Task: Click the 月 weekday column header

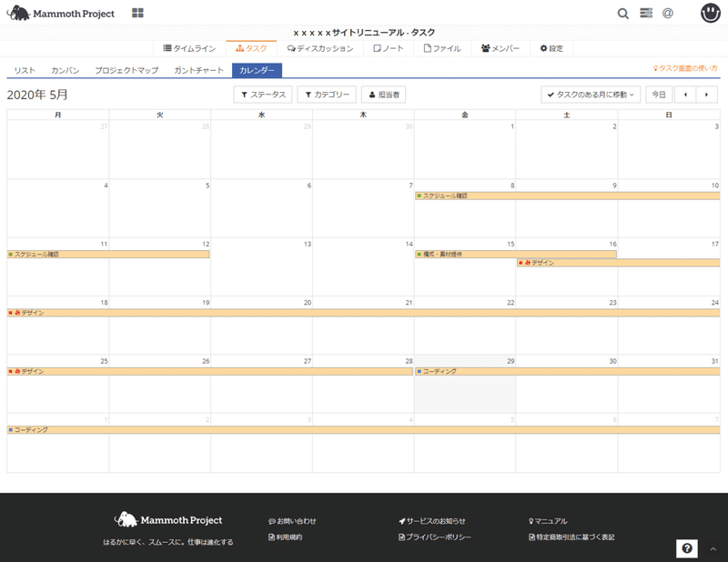Action: (58, 115)
